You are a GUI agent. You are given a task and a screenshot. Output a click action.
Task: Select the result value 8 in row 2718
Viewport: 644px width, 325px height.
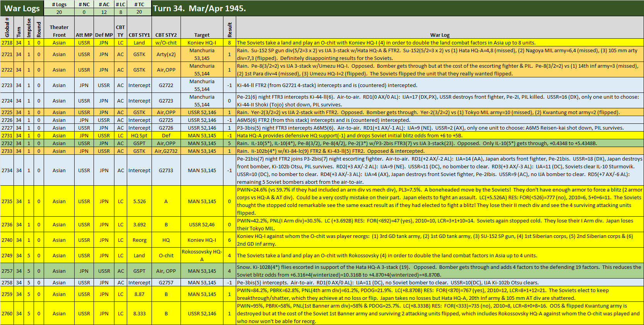[230, 43]
